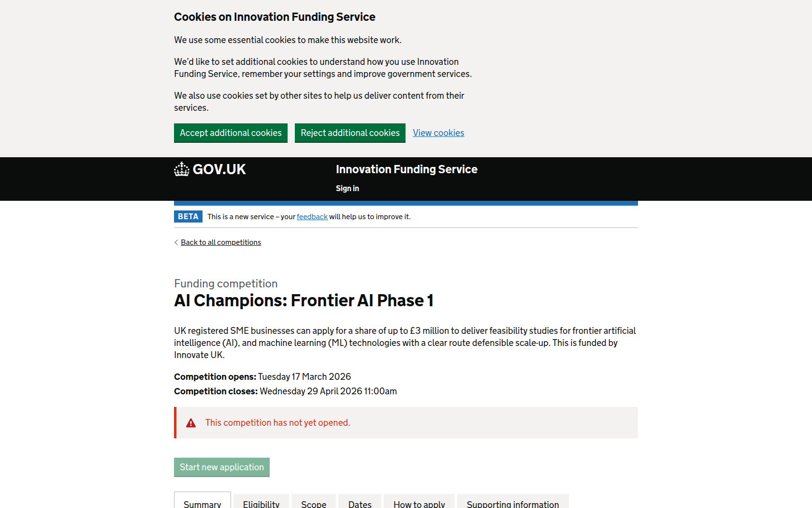Sign in to the service
Image resolution: width=812 pixels, height=508 pixels.
point(347,189)
